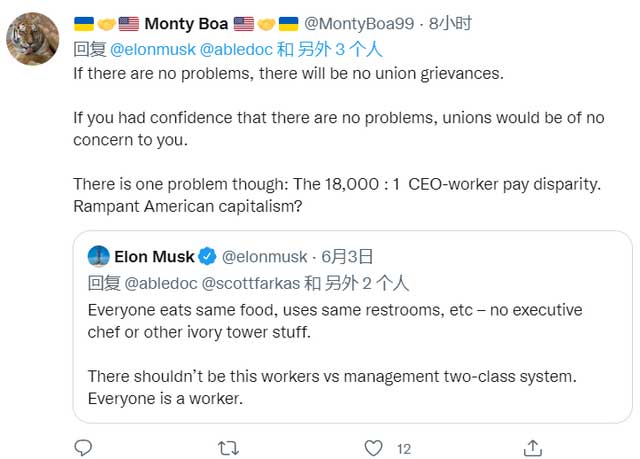Screen dimensions: 640x459
Task: Open the share tweet icon
Action: coord(533,447)
